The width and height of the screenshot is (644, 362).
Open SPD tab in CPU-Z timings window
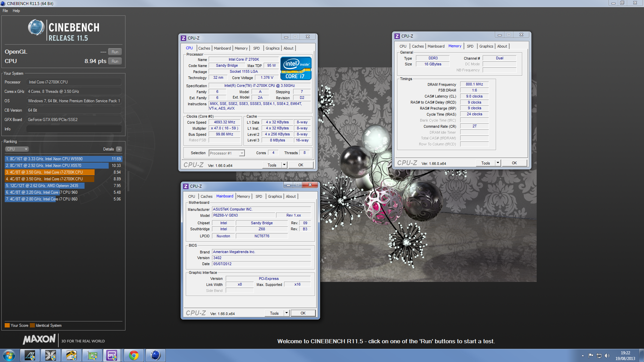470,46
